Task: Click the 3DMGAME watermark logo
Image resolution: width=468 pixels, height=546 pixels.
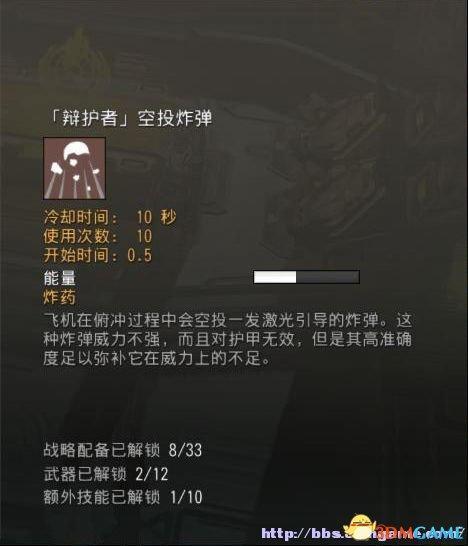Action: point(421,532)
